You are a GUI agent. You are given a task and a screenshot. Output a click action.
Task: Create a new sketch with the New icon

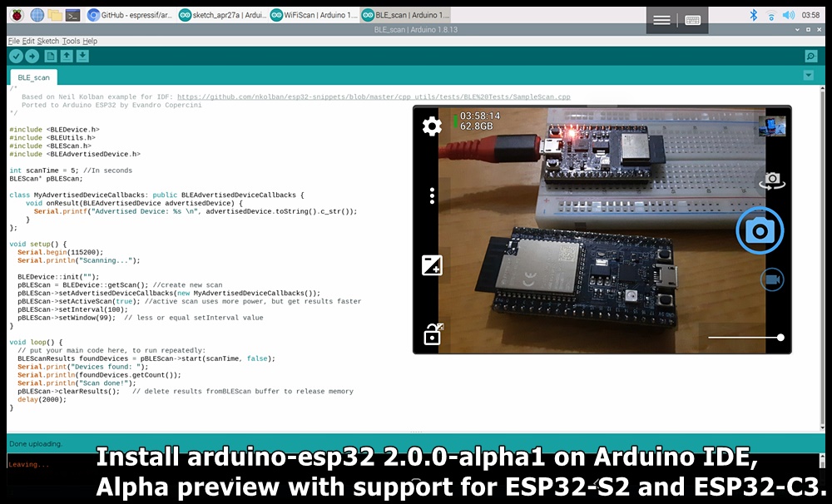point(51,56)
